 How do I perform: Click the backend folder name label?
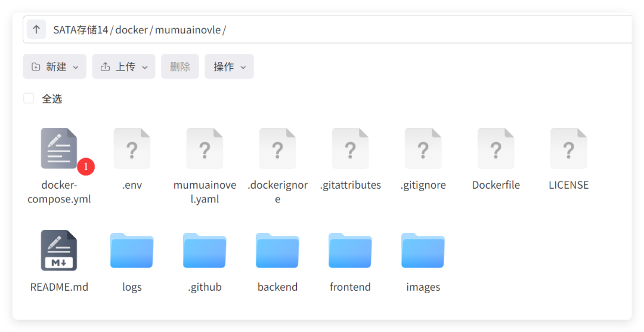coord(277,287)
